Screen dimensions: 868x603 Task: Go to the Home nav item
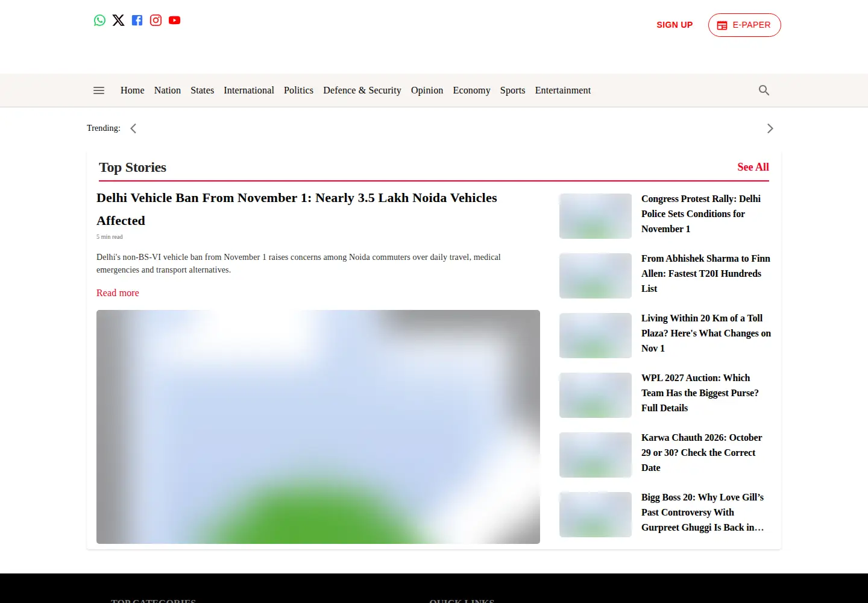(x=133, y=90)
